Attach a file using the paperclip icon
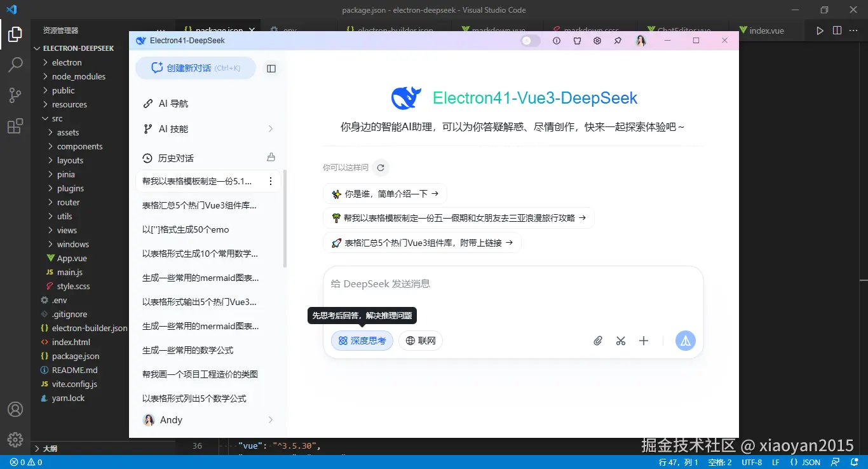This screenshot has height=469, width=868. (597, 341)
